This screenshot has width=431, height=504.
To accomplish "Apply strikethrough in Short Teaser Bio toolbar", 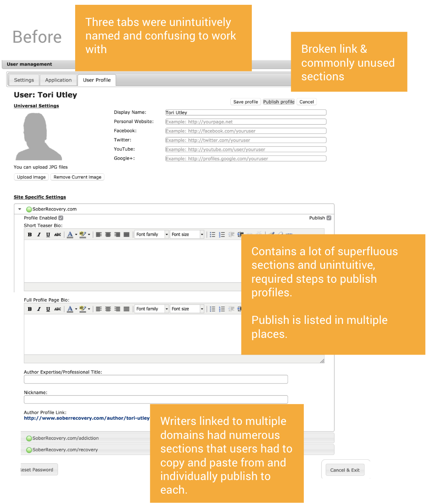I will pos(58,235).
